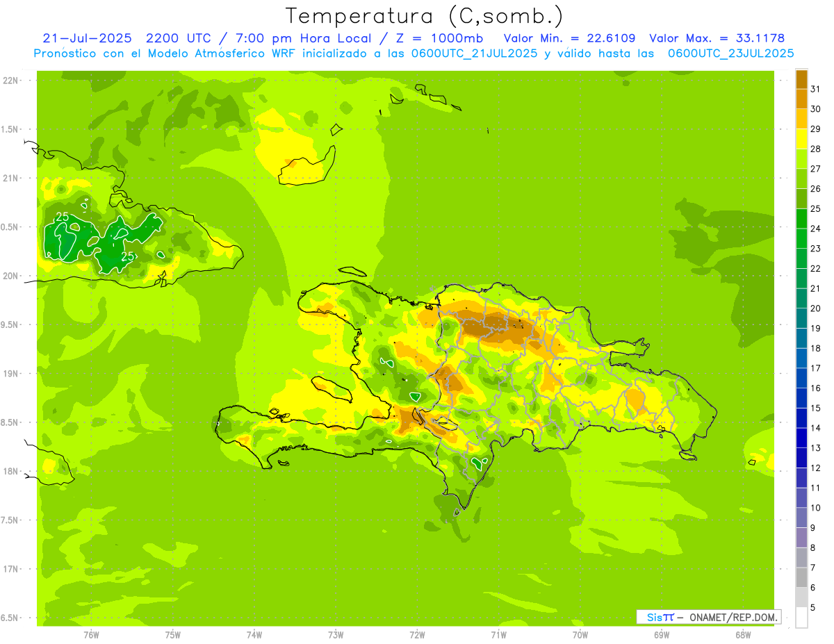834x644 pixels.
Task: Click the legend value label 31
Action: tap(815, 89)
